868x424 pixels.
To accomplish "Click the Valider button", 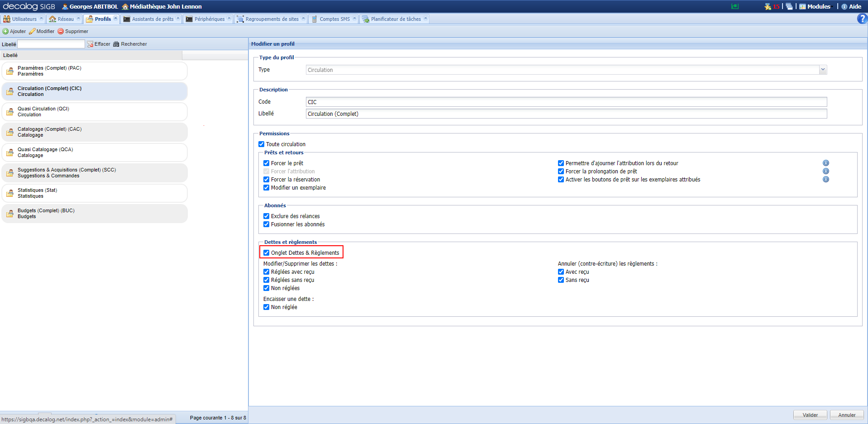I will 810,415.
